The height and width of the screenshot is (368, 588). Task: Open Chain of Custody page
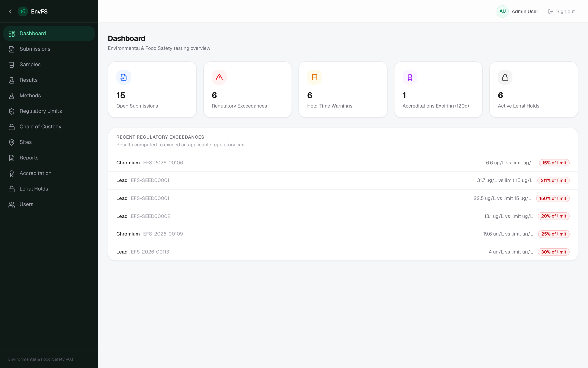tap(49, 127)
